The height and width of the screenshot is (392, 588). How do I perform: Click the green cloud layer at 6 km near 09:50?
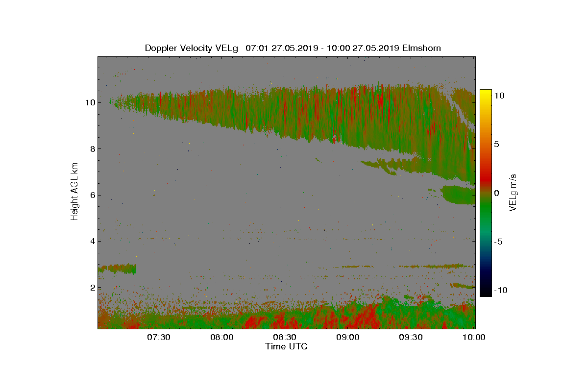[459, 195]
